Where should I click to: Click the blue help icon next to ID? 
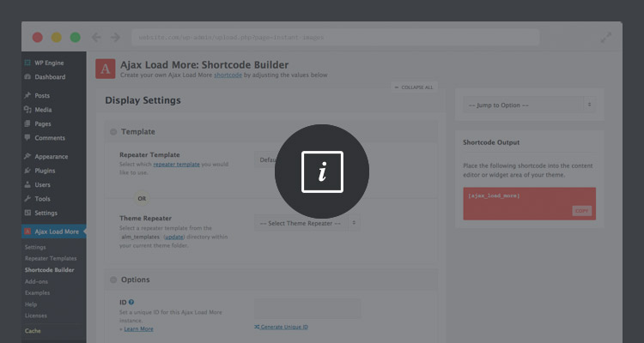coord(131,302)
